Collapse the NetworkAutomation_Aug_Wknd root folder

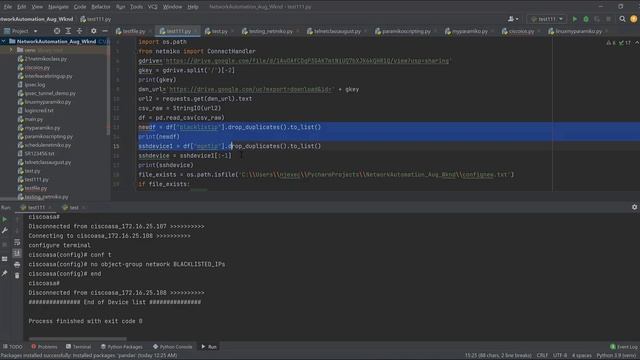[x=4, y=41]
